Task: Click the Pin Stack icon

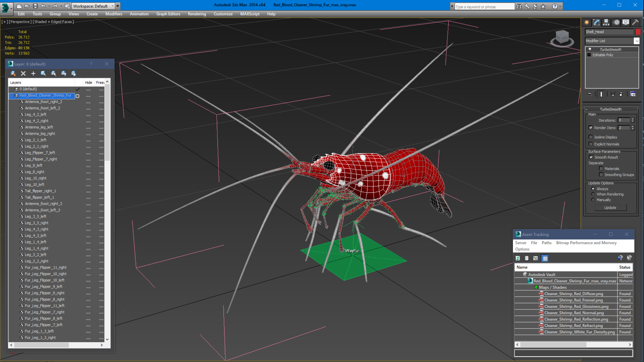Action: click(589, 94)
